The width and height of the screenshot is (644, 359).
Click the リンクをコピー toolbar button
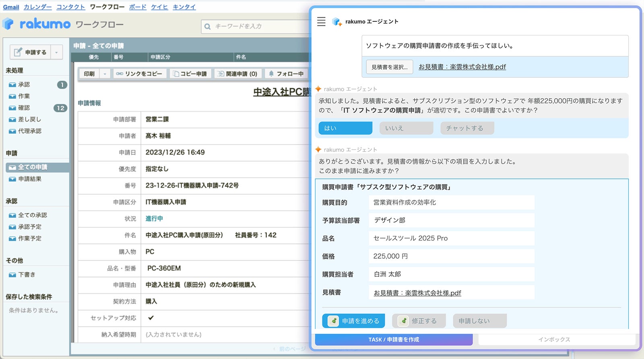(139, 74)
